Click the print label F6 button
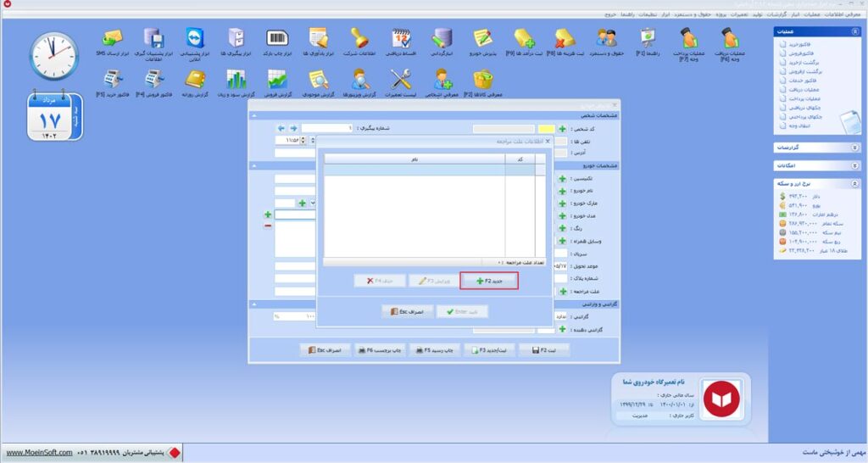This screenshot has width=868, height=463. (x=380, y=350)
